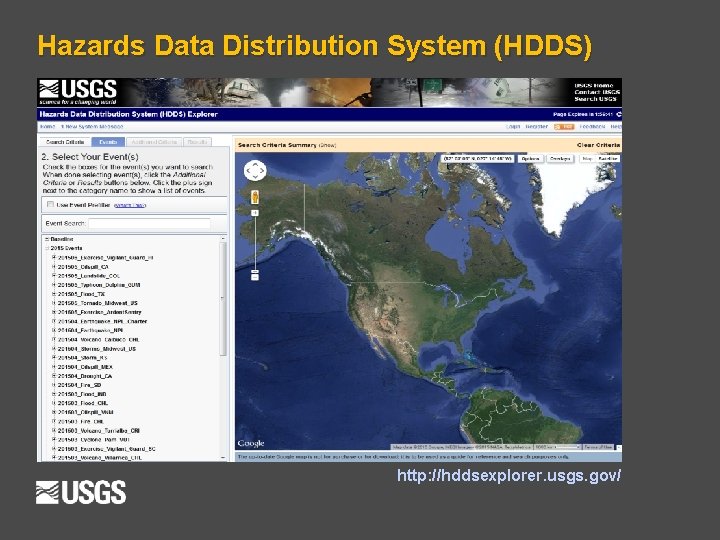The height and width of the screenshot is (540, 720).
Task: Open the orange RSS feed icon
Action: (x=564, y=127)
